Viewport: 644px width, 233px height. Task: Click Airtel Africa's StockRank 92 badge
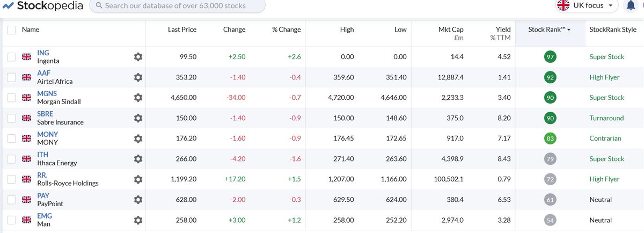tap(550, 77)
